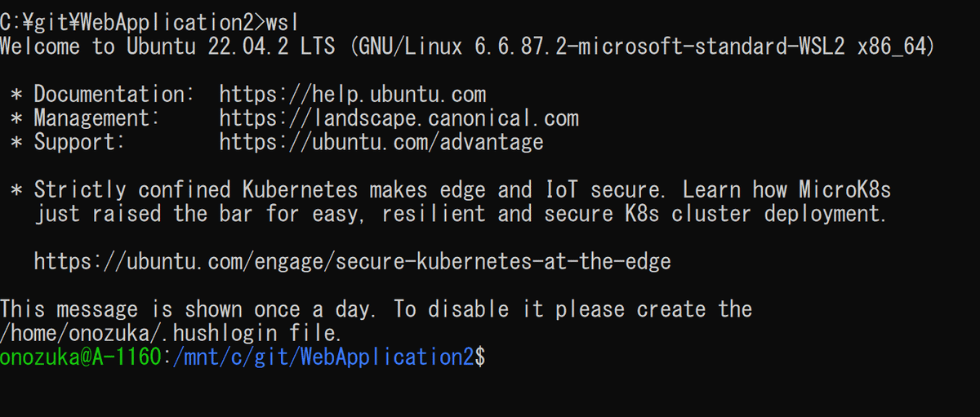This screenshot has height=417, width=980.
Task: Click the word "MicroK8s" in the message
Action: 844,190
